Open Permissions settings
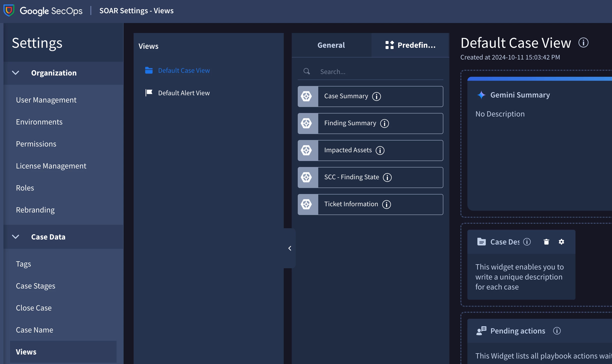 tap(36, 144)
